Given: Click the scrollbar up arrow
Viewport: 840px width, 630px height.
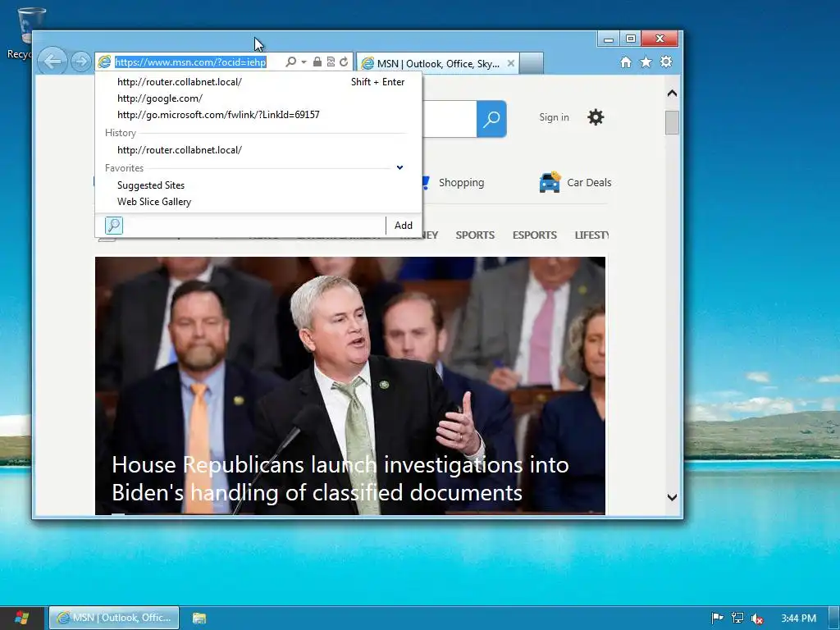Looking at the screenshot, I should (x=673, y=94).
